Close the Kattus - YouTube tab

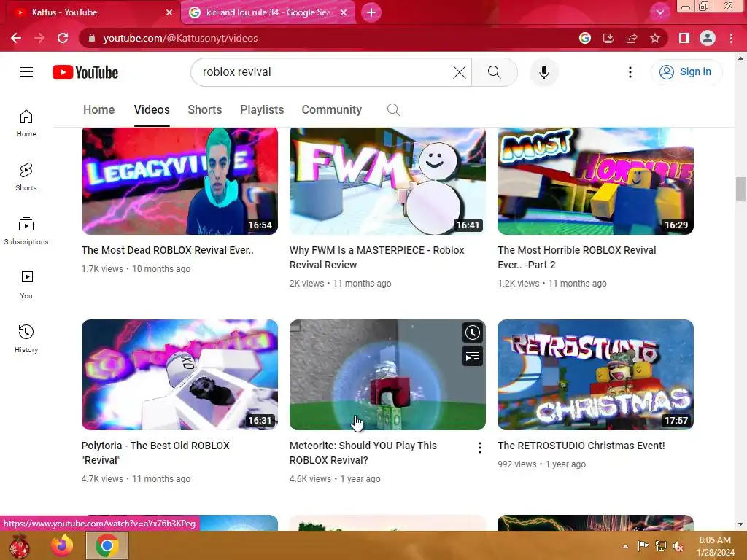tap(169, 12)
